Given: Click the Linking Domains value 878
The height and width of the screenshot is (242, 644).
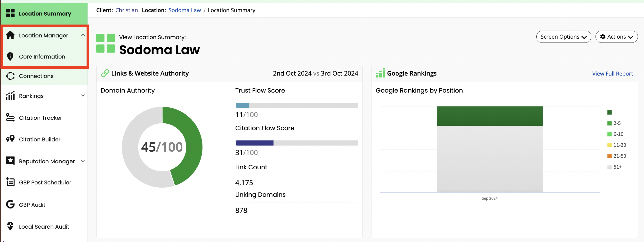Looking at the screenshot, I should 241,210.
